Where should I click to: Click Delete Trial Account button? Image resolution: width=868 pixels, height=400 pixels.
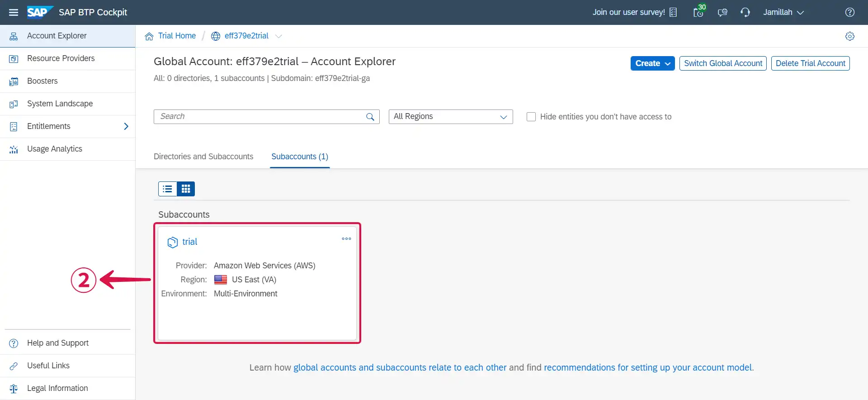(811, 63)
